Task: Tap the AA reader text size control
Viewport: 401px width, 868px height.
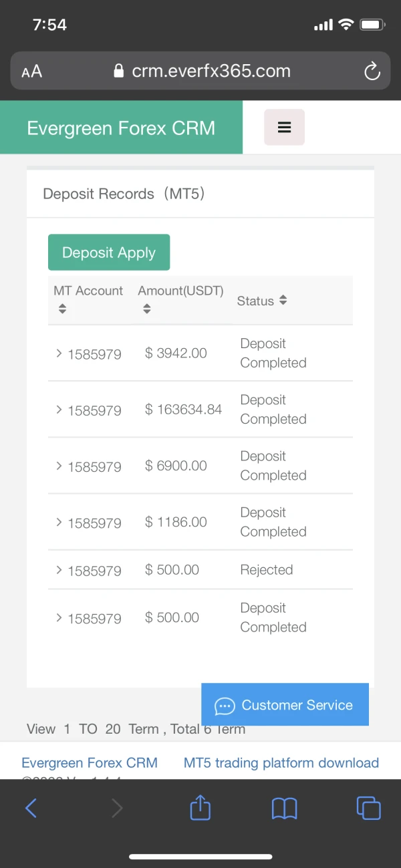Action: click(x=32, y=71)
